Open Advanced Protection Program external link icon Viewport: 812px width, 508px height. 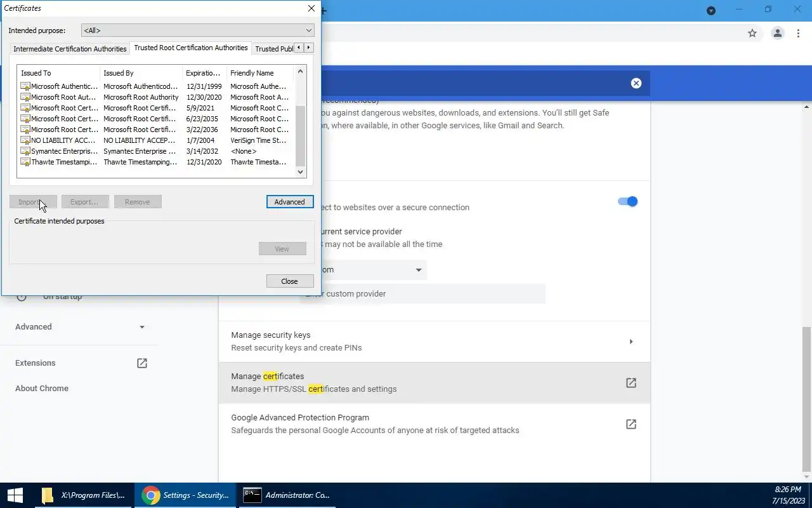pos(631,424)
